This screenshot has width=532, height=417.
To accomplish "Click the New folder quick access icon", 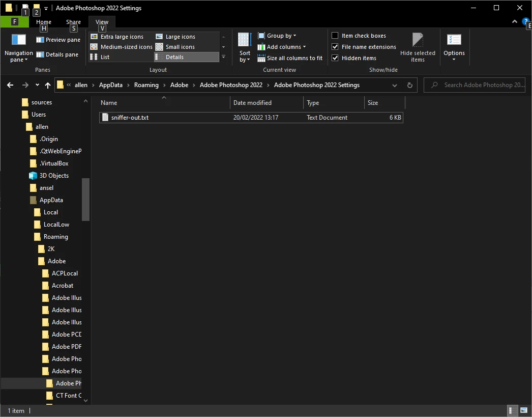I will pyautogui.click(x=36, y=8).
